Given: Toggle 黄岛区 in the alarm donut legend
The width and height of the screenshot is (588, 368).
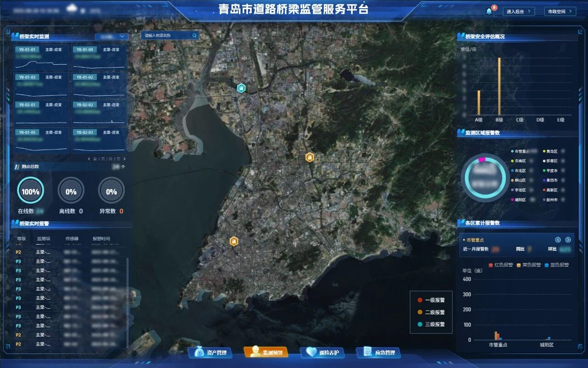Looking at the screenshot, I should [551, 151].
